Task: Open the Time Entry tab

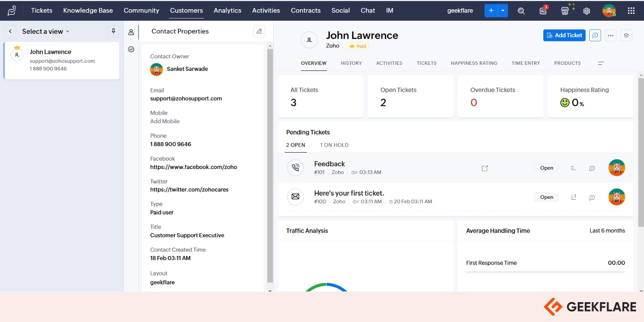Action: pyautogui.click(x=526, y=63)
